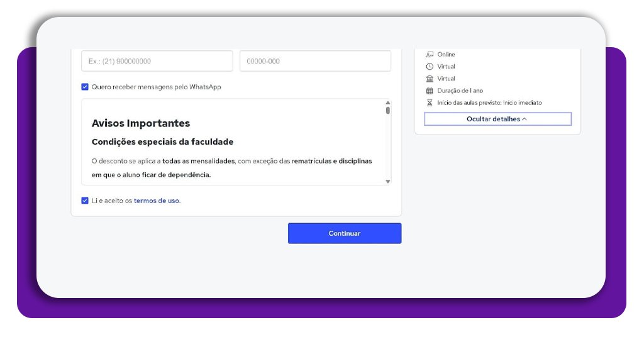The width and height of the screenshot is (644, 337).
Task: Uncheck the WhatsApp messages checkbox
Action: pos(85,87)
